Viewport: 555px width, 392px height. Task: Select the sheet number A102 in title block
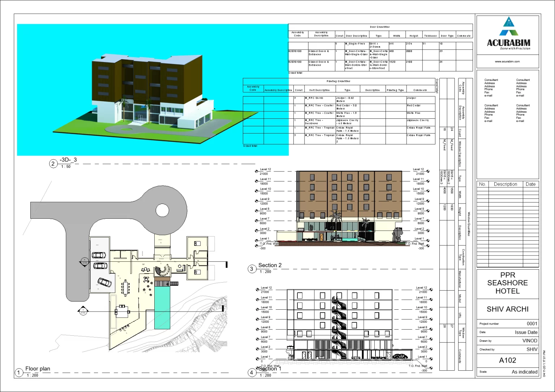pyautogui.click(x=508, y=360)
